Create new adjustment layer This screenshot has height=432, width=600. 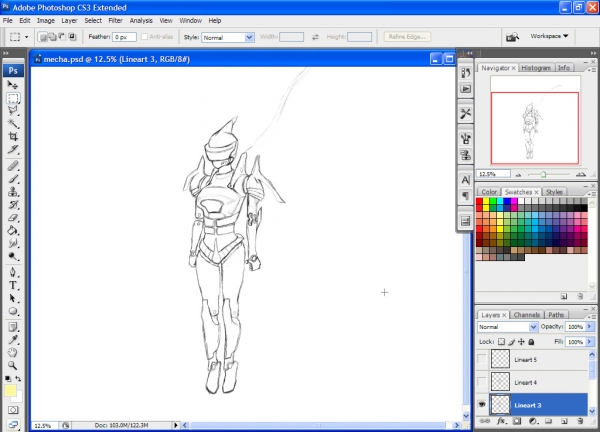click(x=533, y=421)
